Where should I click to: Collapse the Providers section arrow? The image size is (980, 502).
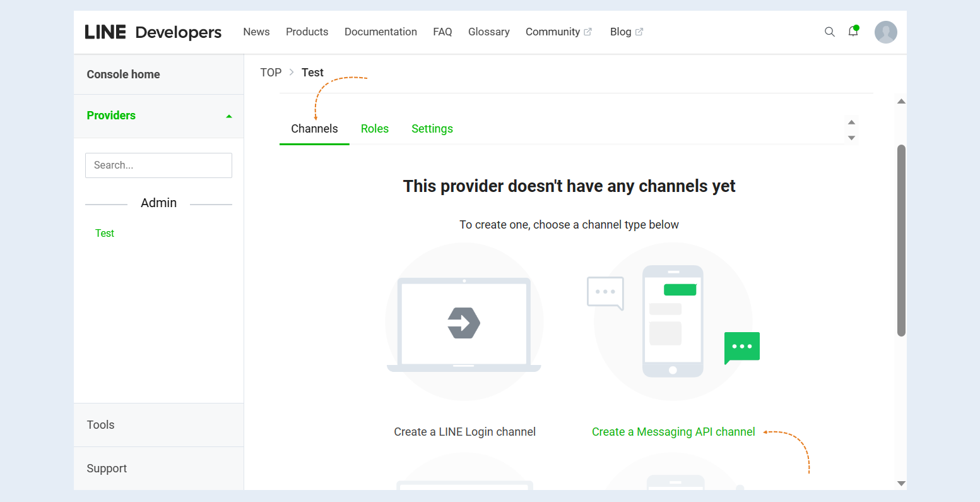click(x=229, y=116)
